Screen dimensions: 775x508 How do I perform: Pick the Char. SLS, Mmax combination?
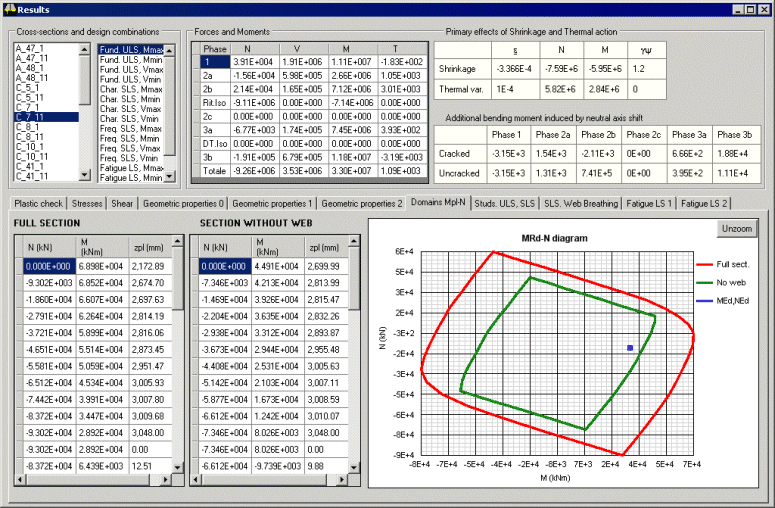(x=131, y=89)
